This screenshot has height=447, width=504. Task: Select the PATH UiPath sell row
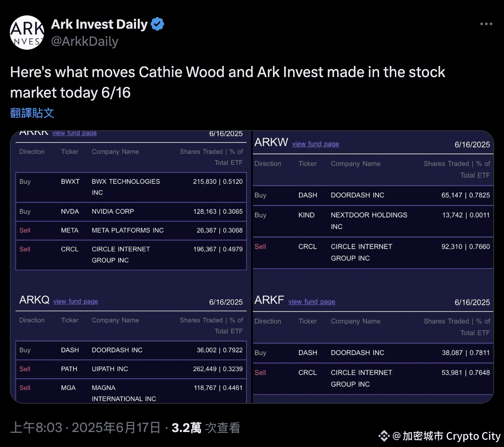[131, 369]
